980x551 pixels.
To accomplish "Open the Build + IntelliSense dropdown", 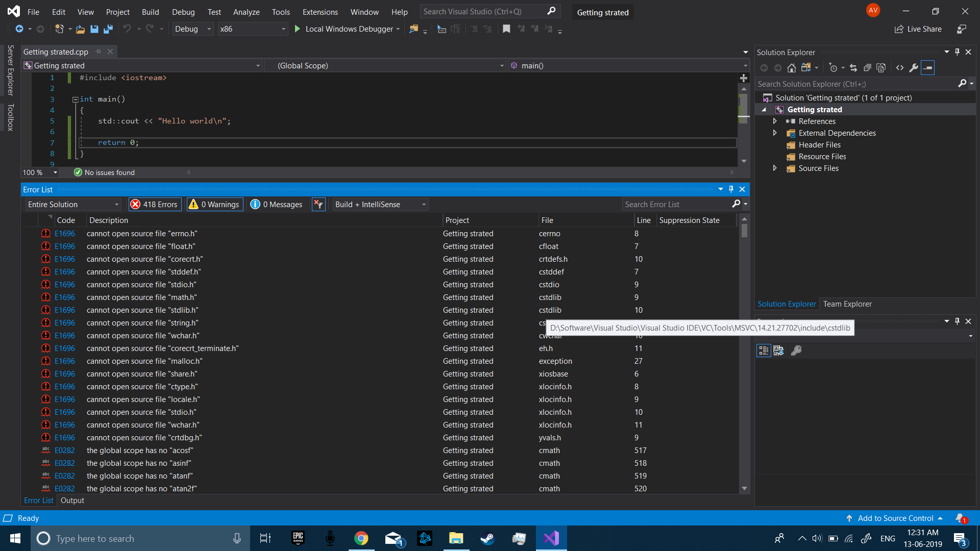I will point(380,205).
